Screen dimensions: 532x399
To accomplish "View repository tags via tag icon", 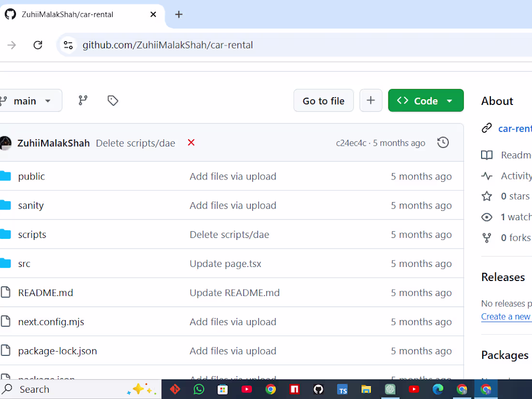I will coord(112,100).
